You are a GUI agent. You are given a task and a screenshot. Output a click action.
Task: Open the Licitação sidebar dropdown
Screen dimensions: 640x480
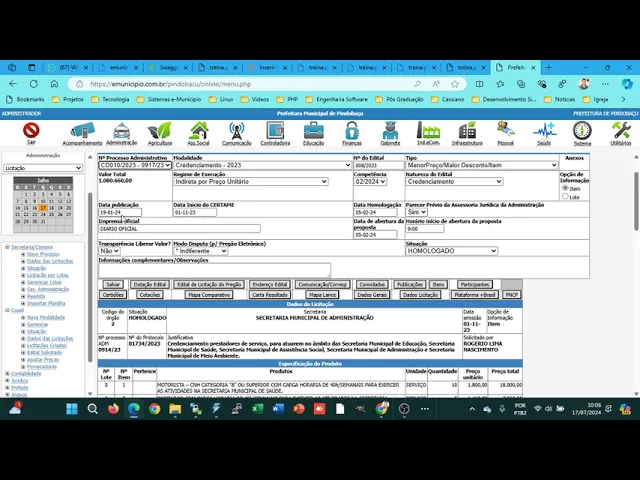pos(43,168)
